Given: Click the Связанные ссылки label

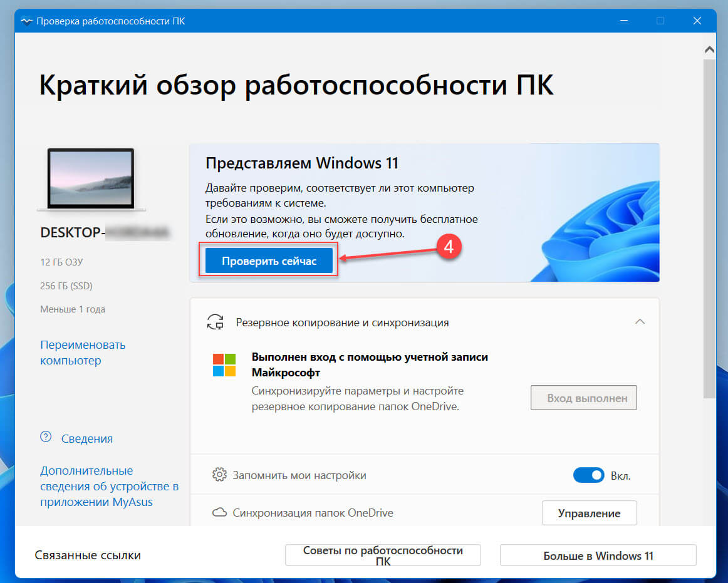Looking at the screenshot, I should click(88, 555).
